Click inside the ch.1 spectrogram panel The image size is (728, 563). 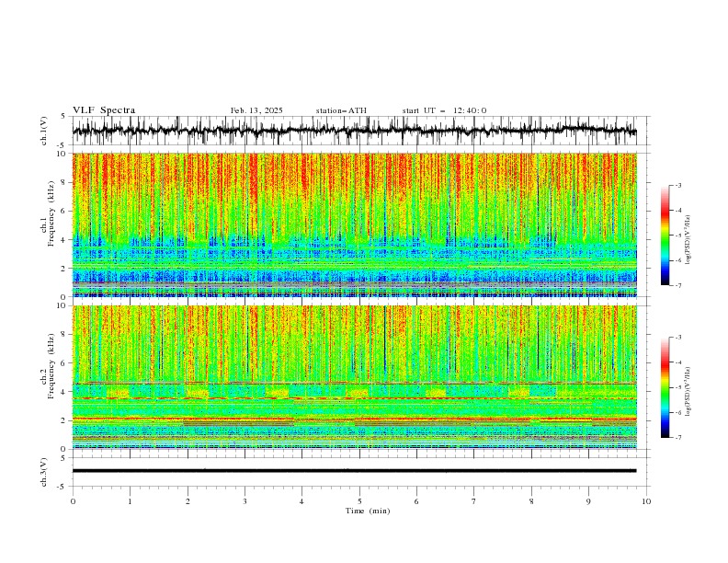pos(354,224)
